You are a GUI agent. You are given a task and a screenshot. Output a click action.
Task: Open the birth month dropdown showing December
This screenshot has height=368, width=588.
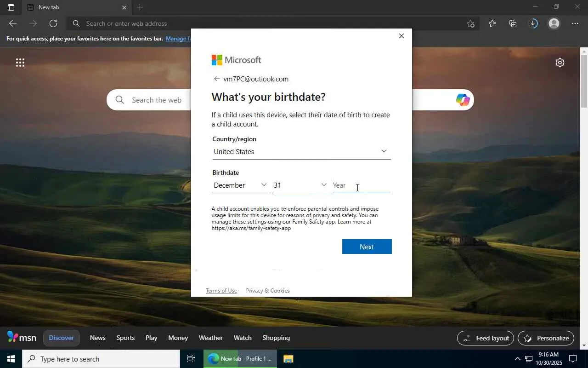(x=241, y=185)
